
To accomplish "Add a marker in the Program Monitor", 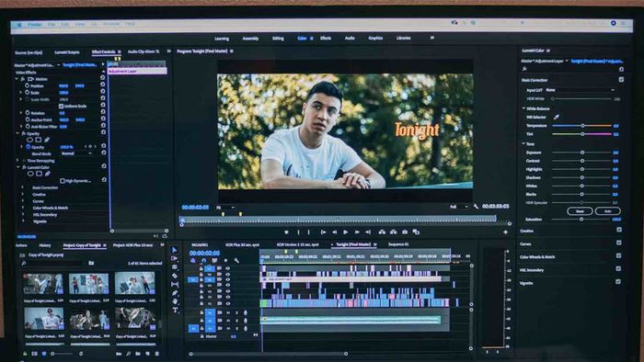I will click(286, 232).
